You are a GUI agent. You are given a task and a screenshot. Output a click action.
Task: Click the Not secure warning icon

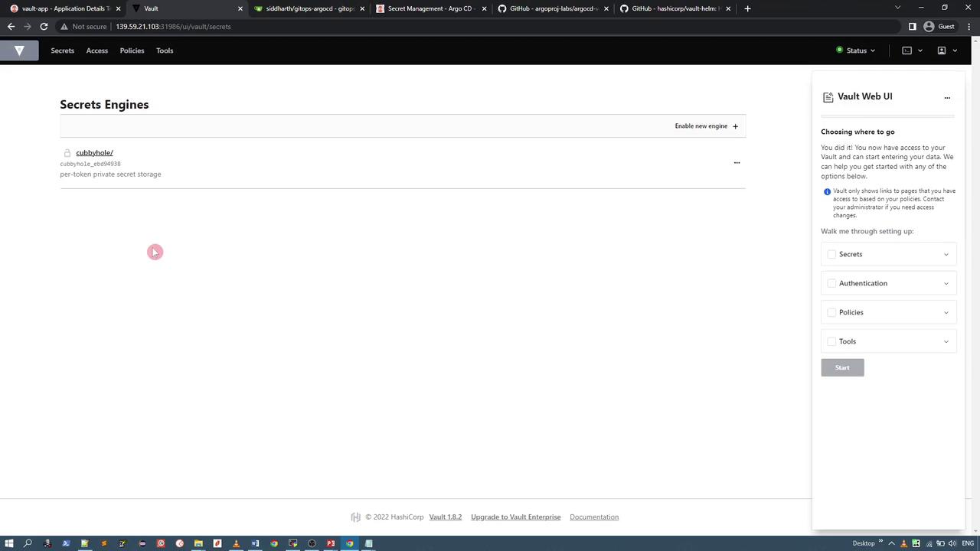pos(64,26)
